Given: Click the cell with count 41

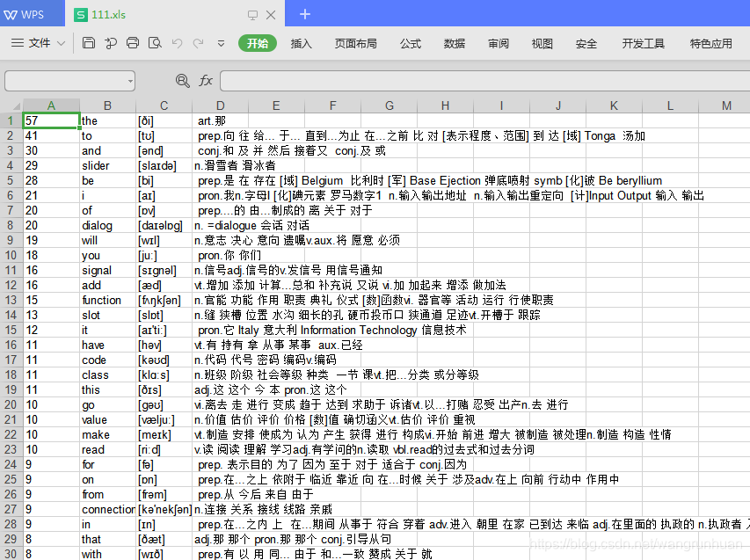Looking at the screenshot, I should [51, 135].
